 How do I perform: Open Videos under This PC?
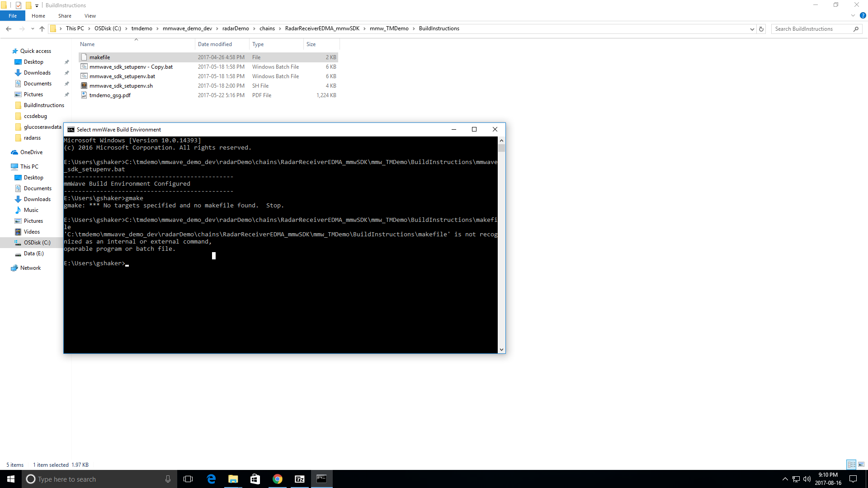32,232
